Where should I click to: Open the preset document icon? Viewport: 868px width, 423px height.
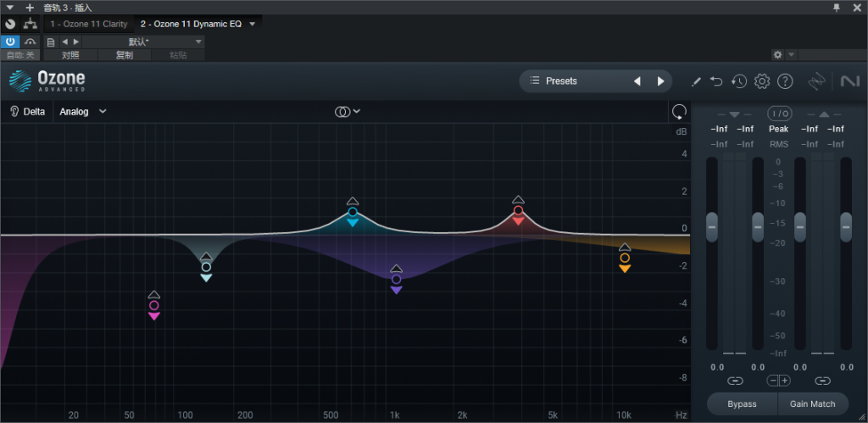(x=51, y=42)
